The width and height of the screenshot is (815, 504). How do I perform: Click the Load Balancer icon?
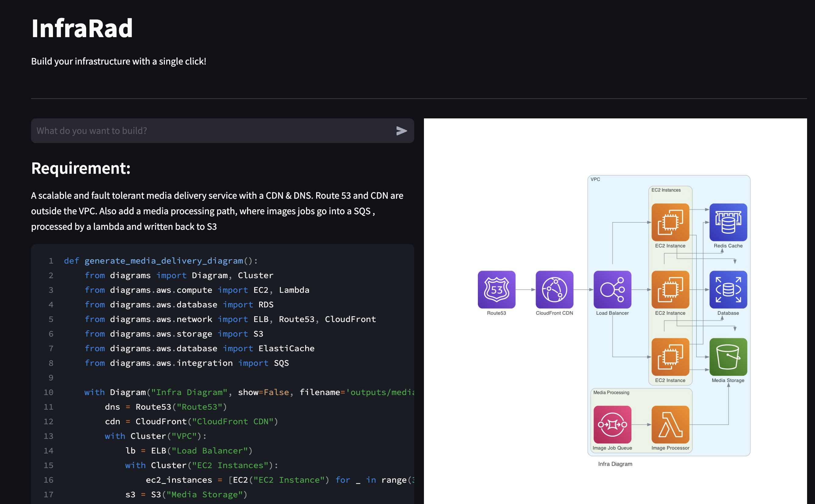tap(612, 289)
